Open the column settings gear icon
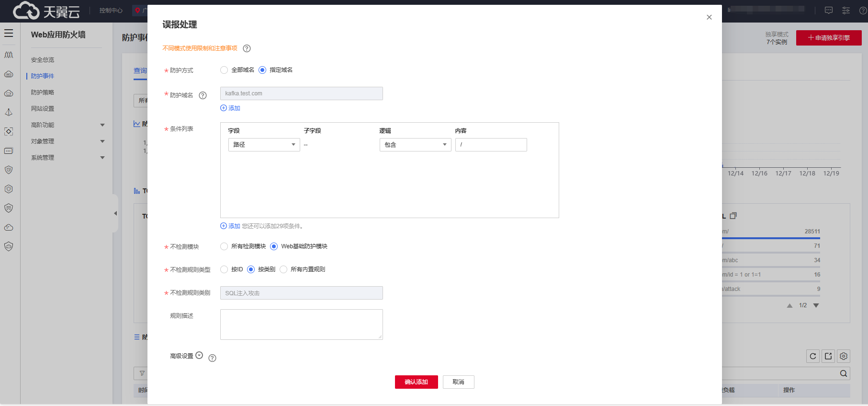 pos(844,356)
